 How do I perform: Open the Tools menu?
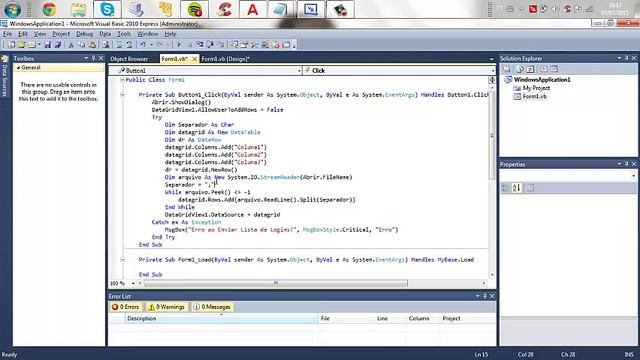[x=124, y=34]
